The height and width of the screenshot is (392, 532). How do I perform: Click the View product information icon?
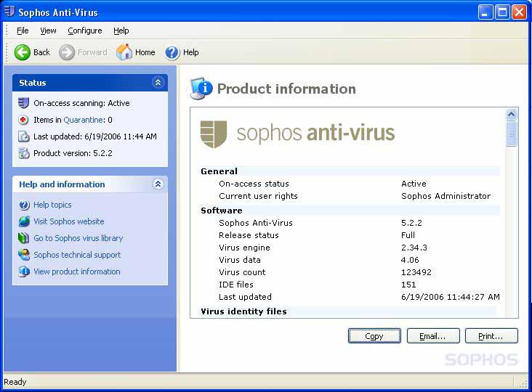(x=24, y=271)
